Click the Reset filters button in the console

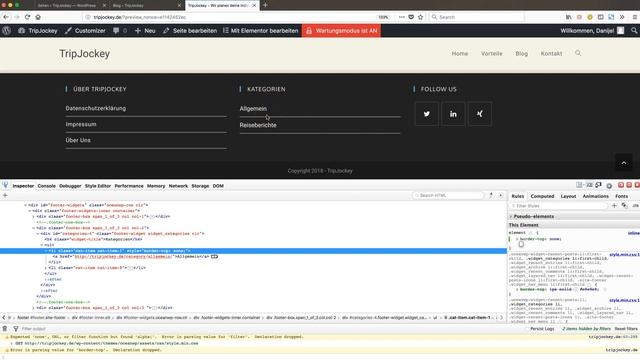[626, 329]
